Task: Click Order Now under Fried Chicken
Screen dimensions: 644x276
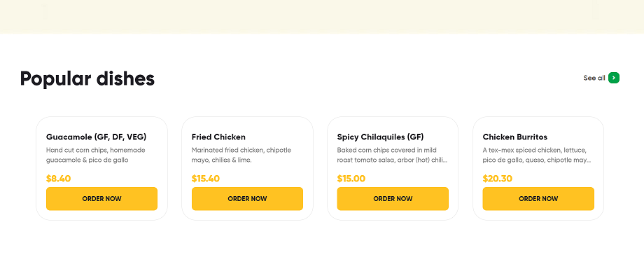Action: 247,199
